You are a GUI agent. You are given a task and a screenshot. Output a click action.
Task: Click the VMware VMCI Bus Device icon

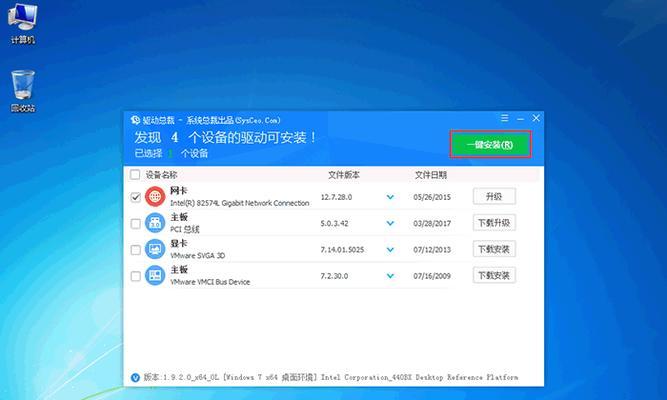click(155, 276)
